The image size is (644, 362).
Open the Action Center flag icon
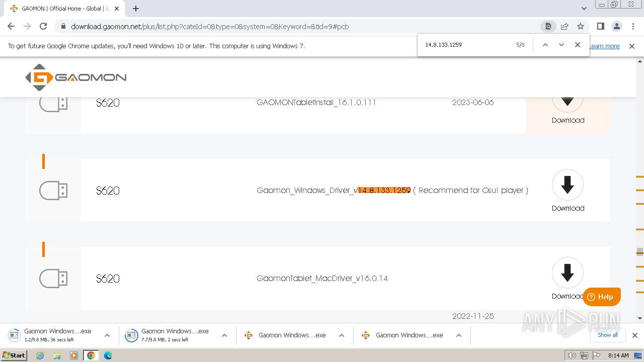(597, 355)
